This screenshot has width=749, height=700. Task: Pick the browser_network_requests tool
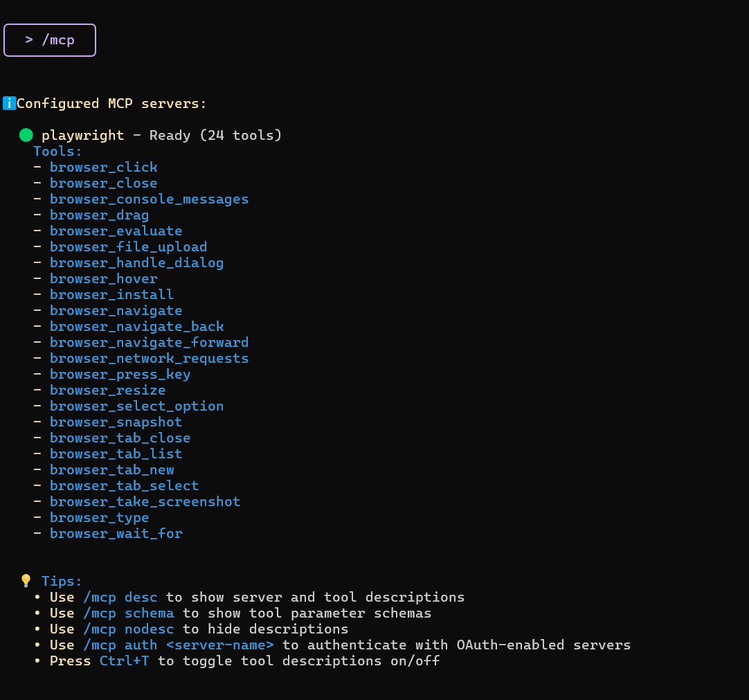[149, 358]
